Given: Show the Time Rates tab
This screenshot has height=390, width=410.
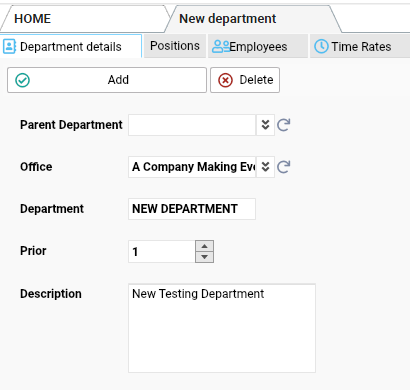Looking at the screenshot, I should [360, 46].
